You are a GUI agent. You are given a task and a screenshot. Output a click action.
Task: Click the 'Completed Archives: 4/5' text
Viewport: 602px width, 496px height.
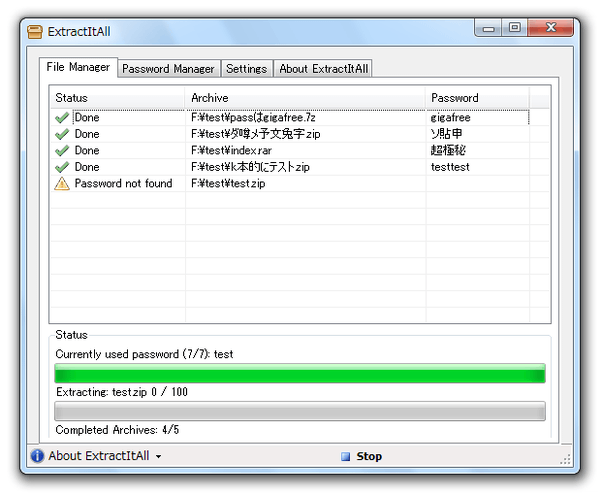pyautogui.click(x=117, y=430)
